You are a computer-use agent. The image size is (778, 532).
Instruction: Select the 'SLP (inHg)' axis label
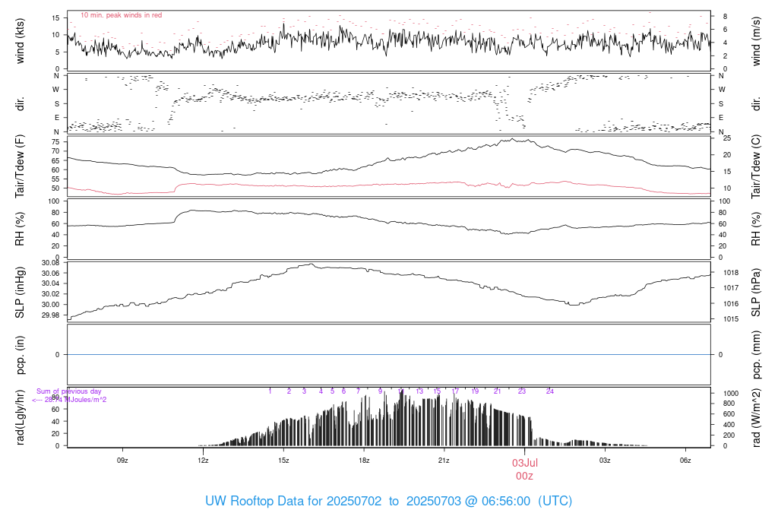tap(20, 293)
